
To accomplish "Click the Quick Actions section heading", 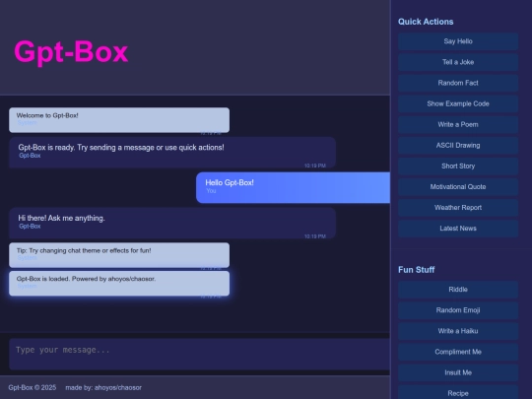I will point(426,22).
